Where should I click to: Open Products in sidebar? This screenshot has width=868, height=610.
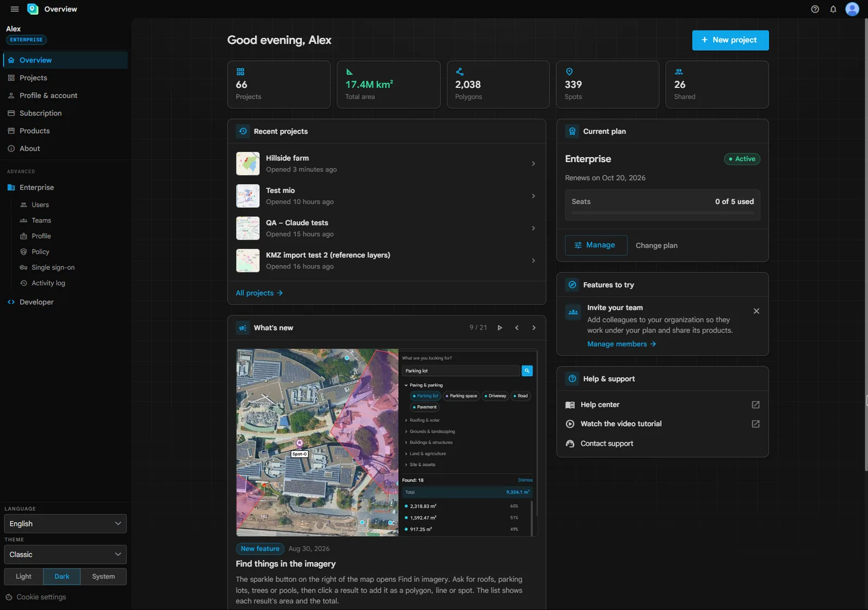click(x=65, y=131)
